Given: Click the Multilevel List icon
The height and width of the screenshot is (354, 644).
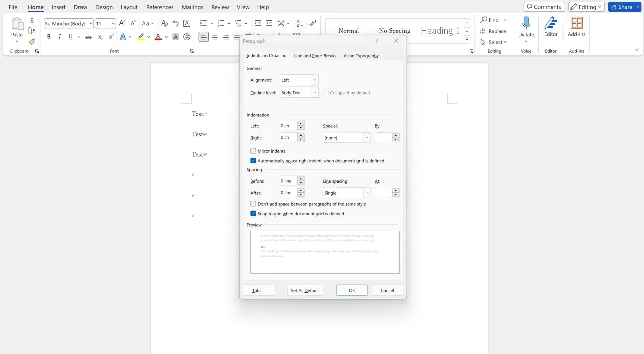Looking at the screenshot, I should click(x=238, y=23).
